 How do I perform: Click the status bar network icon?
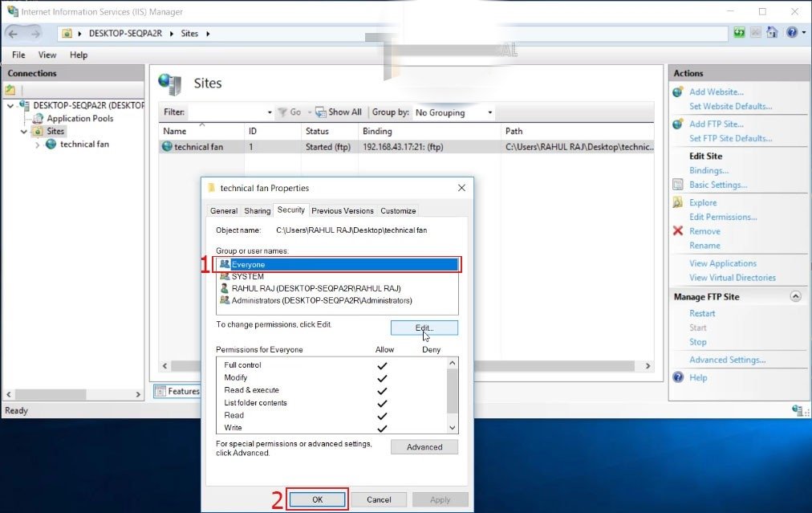pyautogui.click(x=798, y=410)
